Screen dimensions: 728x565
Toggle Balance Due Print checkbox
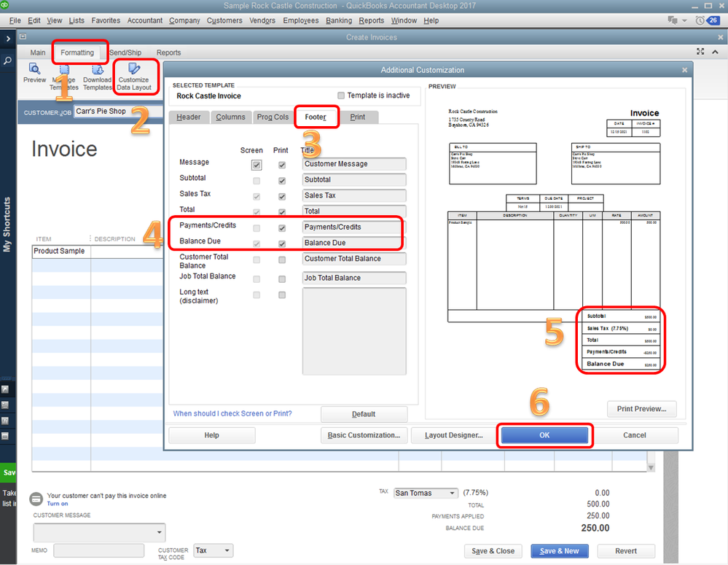(282, 244)
